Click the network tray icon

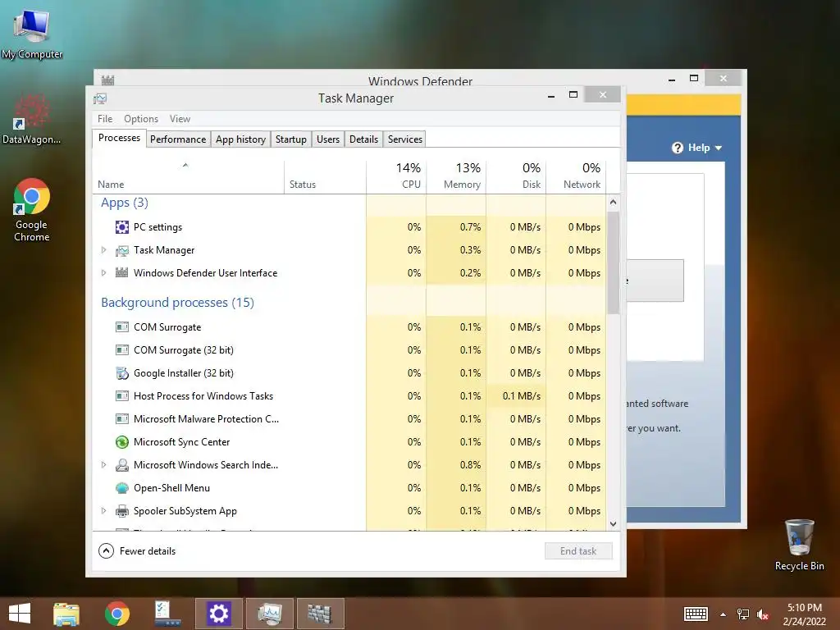[743, 614]
